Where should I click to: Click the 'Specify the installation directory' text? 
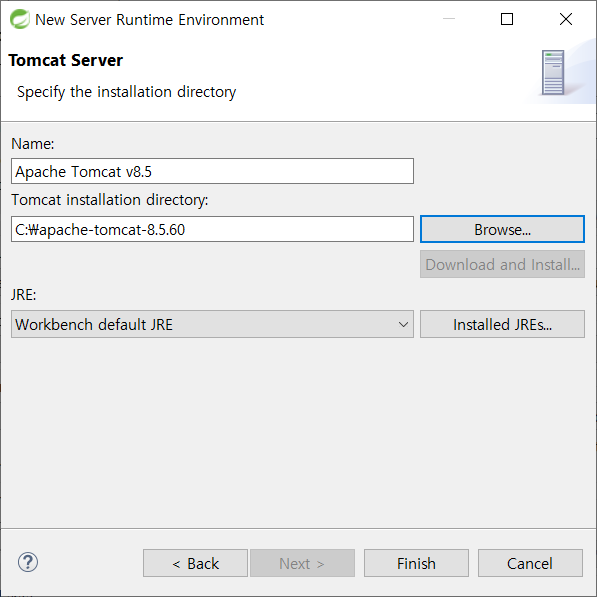point(126,92)
